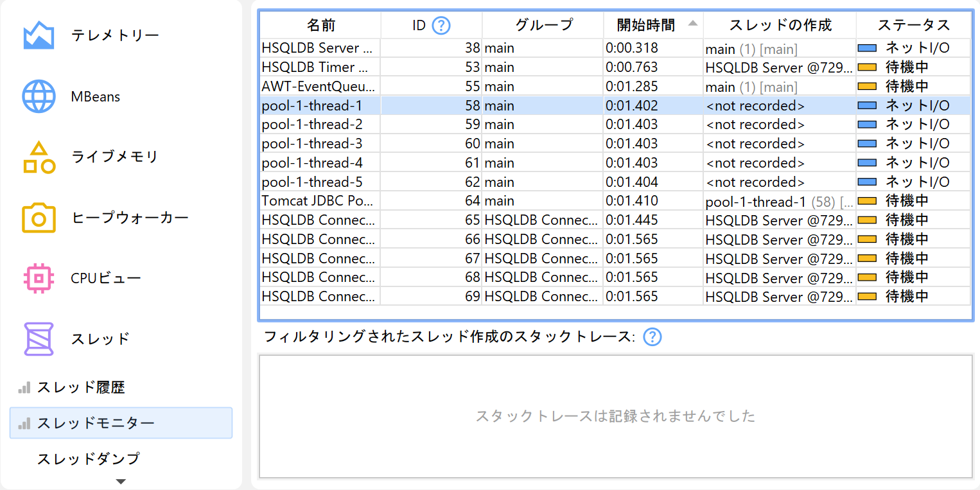The image size is (980, 490).
Task: Click the pool-1-thread-1 (58) creator cell
Action: (780, 202)
